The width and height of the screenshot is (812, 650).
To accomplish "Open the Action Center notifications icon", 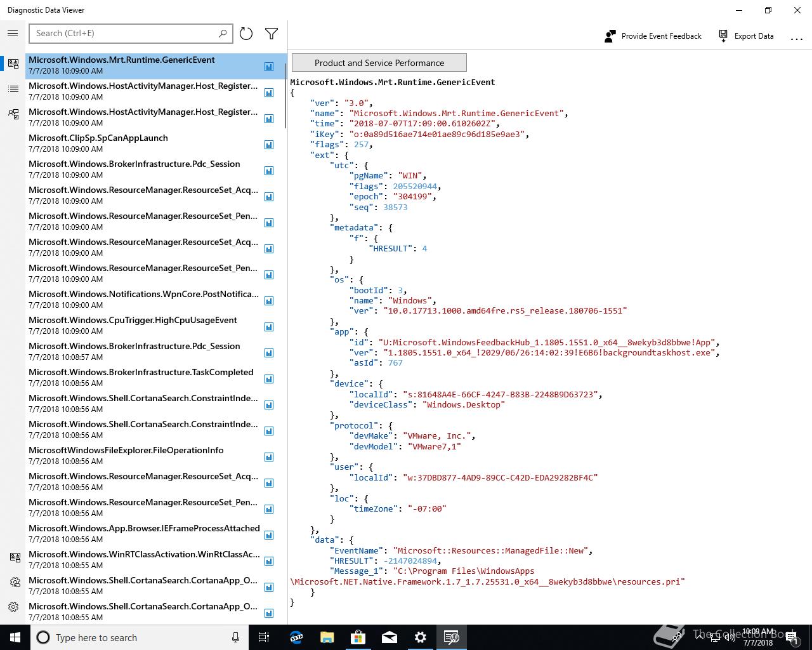I will (792, 637).
